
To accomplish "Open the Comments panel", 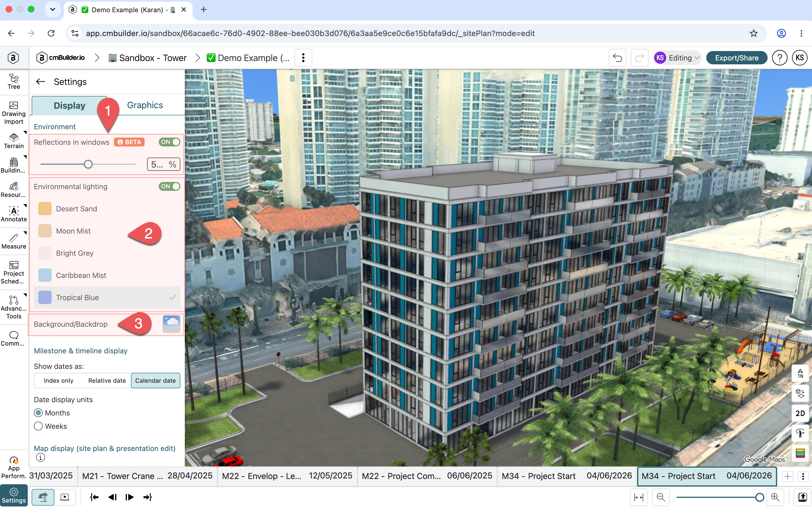I will tap(14, 339).
